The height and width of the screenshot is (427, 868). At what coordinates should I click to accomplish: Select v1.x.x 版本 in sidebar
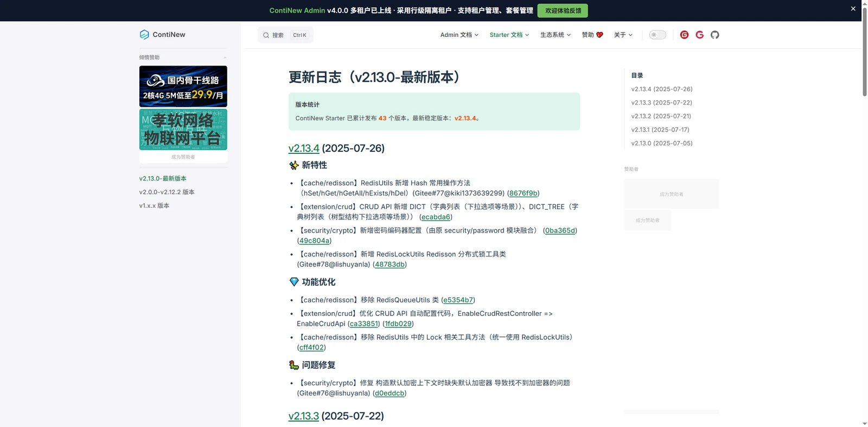pos(154,205)
